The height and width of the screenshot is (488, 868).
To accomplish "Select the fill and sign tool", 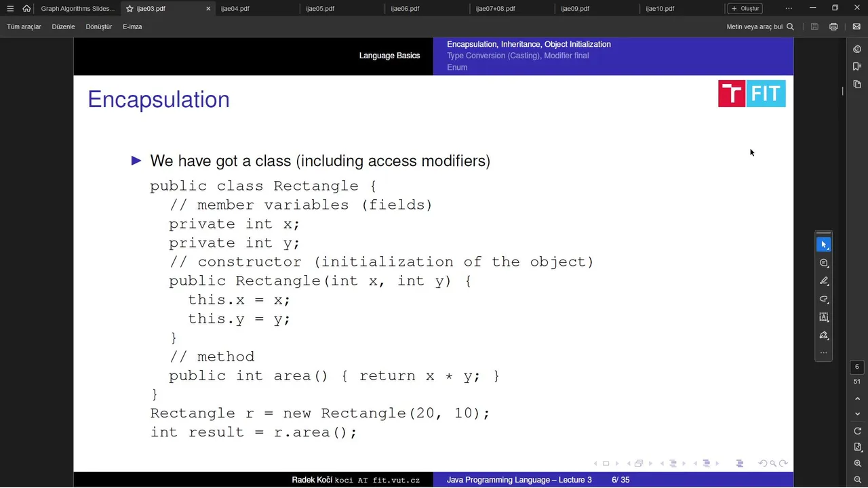I will click(824, 335).
